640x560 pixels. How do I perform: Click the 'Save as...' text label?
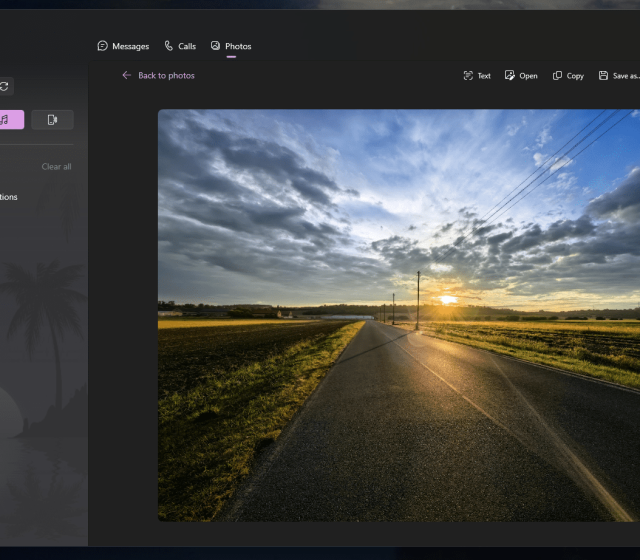pyautogui.click(x=626, y=76)
